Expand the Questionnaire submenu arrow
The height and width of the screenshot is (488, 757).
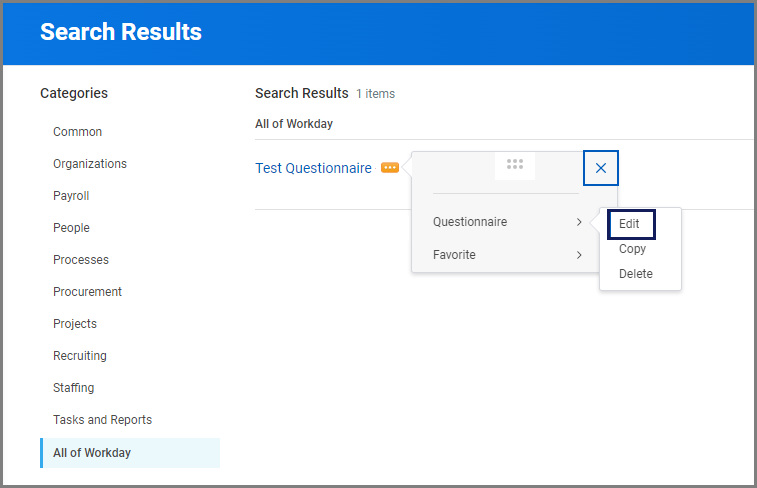[x=579, y=222]
